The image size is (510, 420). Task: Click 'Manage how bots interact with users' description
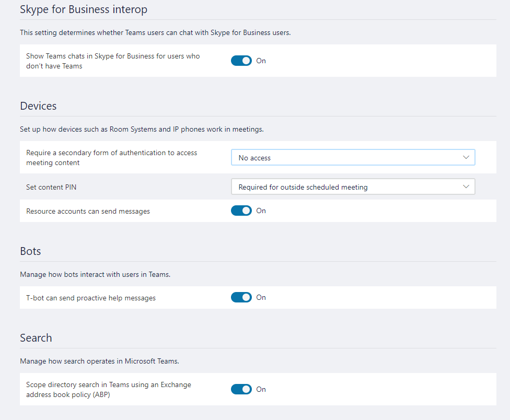95,275
